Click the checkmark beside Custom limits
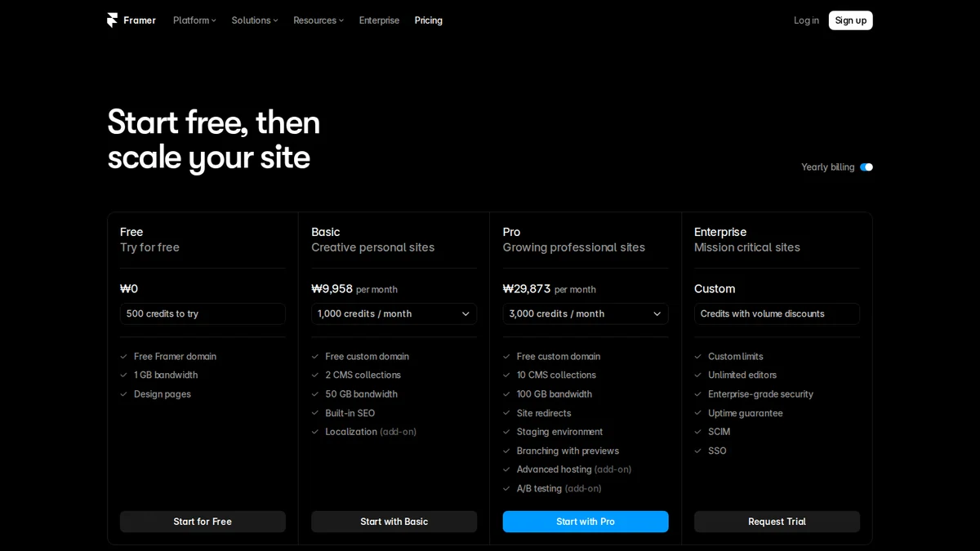 click(x=698, y=357)
